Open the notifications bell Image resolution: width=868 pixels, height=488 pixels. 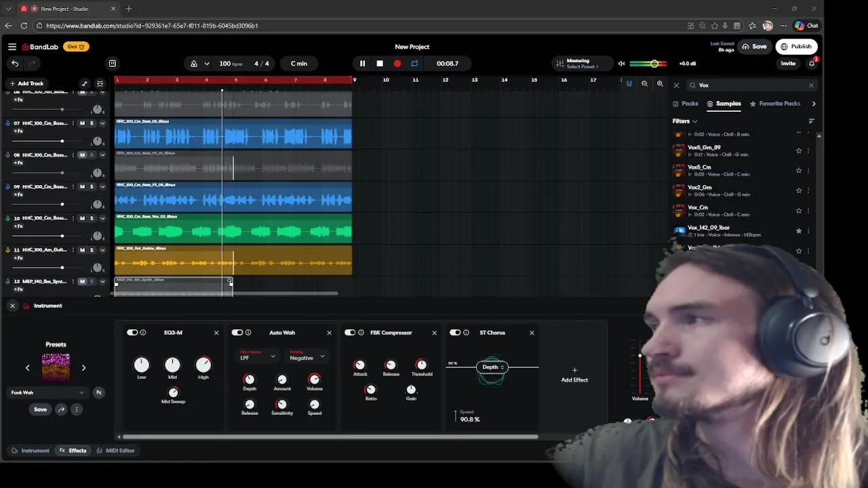(812, 63)
